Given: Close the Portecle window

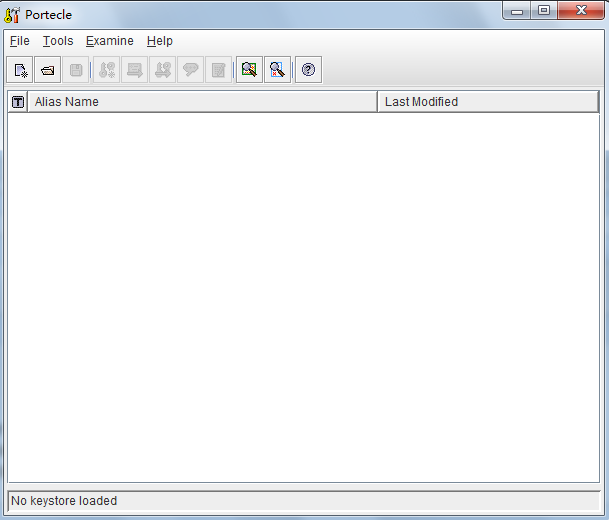Looking at the screenshot, I should (x=581, y=11).
